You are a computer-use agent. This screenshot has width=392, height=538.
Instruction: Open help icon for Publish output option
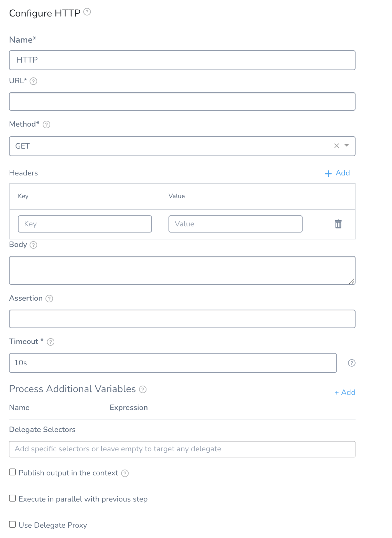point(125,473)
